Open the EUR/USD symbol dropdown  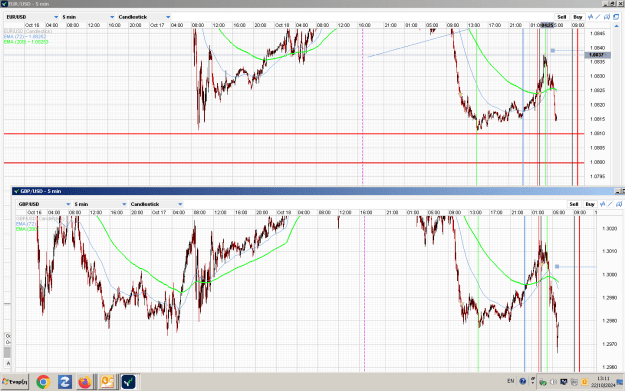tap(32, 17)
